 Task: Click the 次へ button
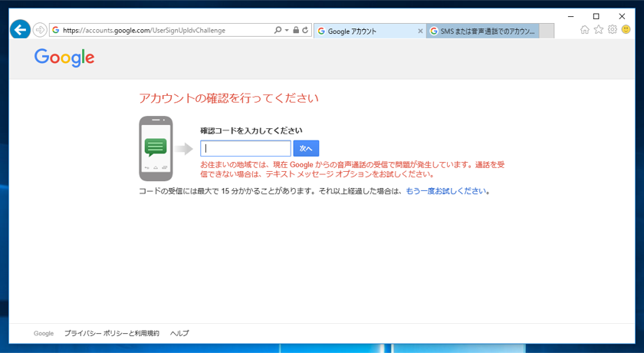(x=306, y=148)
